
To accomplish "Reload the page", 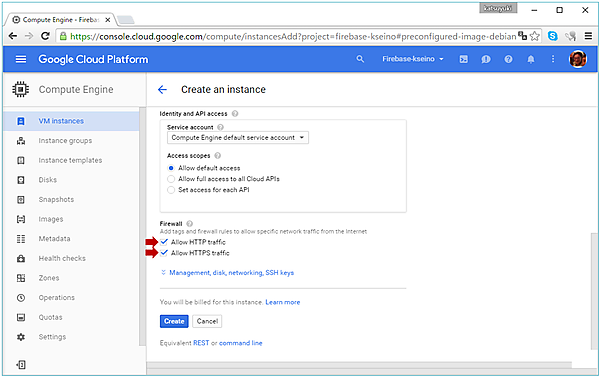I will (x=45, y=36).
